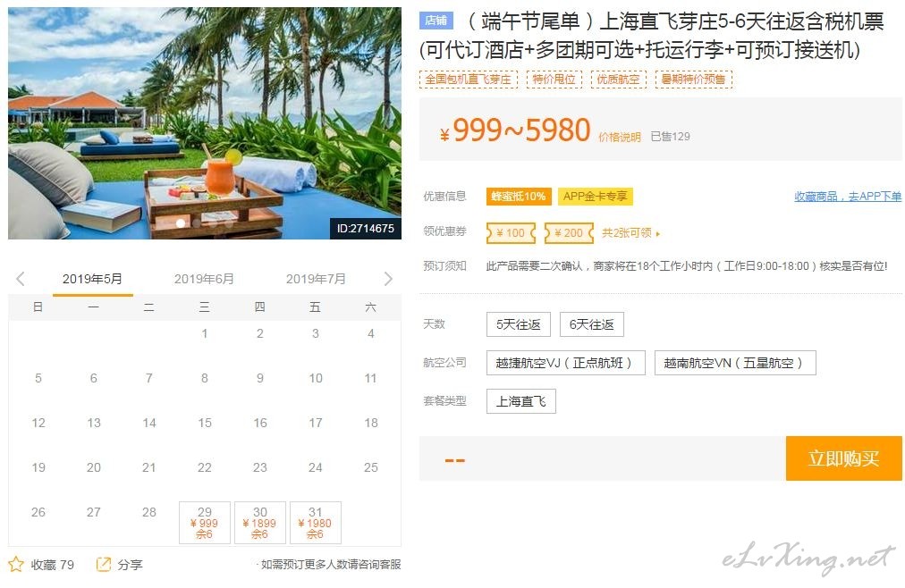Switch to 2019年6月 calendar tab
The image size is (905, 588).
coord(204,279)
